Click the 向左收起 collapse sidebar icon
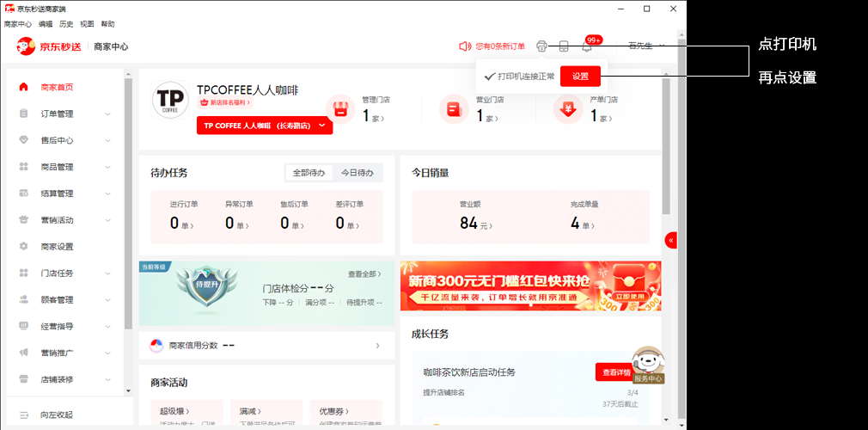 coord(23,415)
